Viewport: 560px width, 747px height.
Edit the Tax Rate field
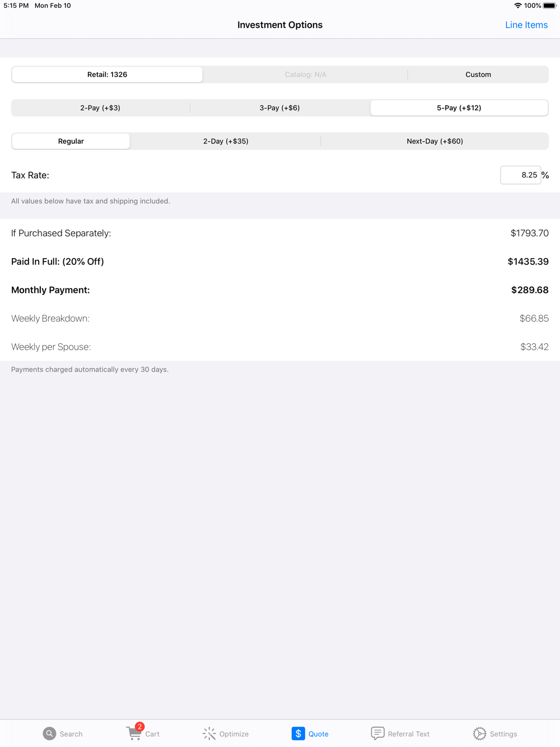pos(521,175)
